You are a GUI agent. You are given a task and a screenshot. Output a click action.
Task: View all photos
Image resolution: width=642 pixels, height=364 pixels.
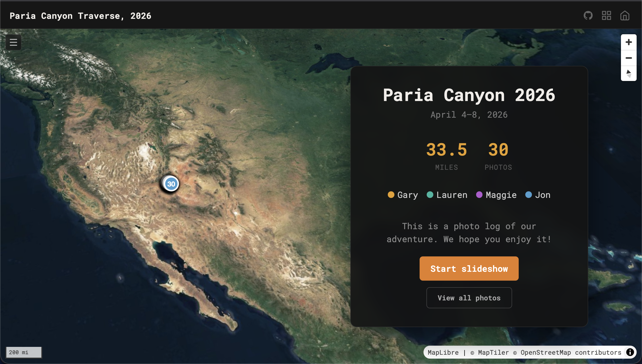point(469,298)
